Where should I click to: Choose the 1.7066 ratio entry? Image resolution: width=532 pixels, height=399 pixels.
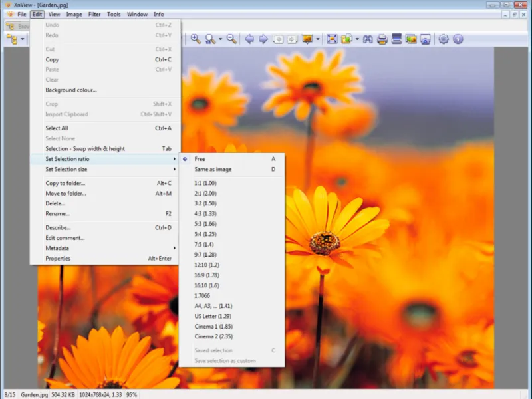click(x=232, y=295)
